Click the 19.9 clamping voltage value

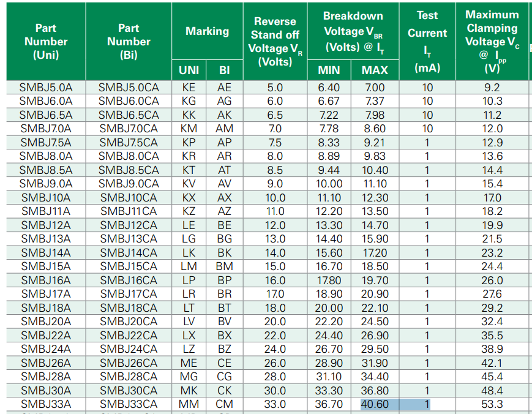click(492, 225)
